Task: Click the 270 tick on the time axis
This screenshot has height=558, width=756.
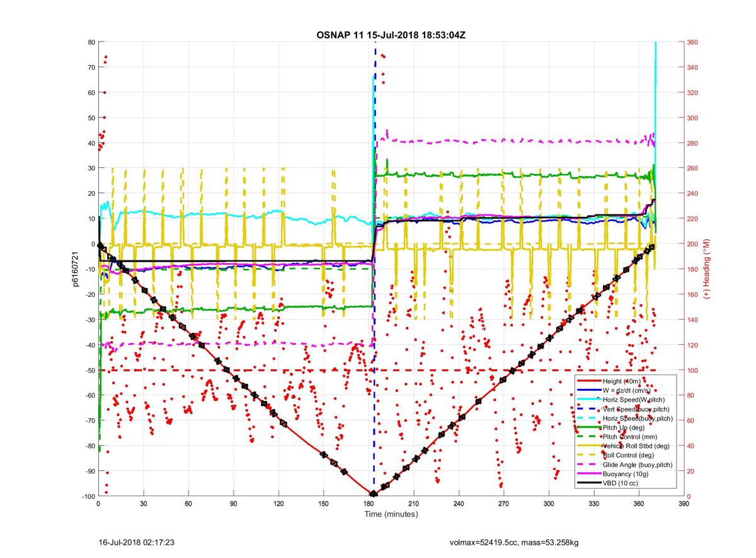Action: point(503,504)
